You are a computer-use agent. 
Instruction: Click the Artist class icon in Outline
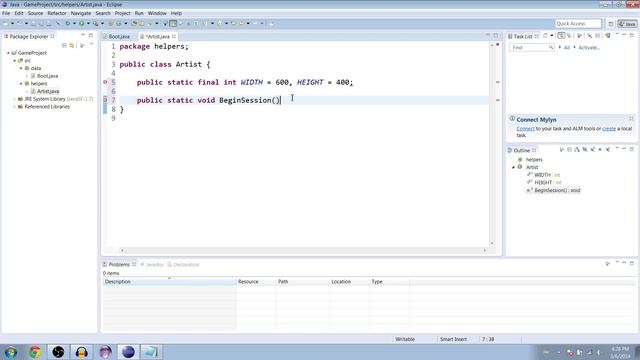520,167
